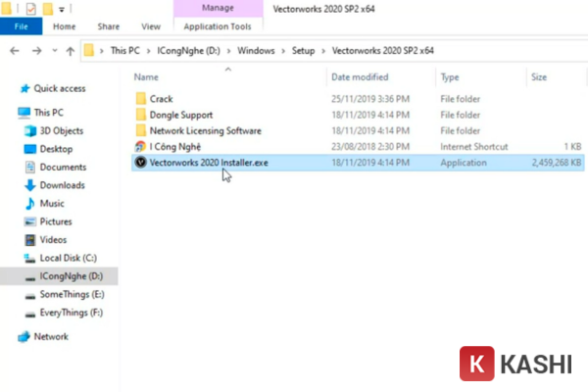Image resolution: width=588 pixels, height=392 pixels.
Task: Click the Network sidebar icon
Action: (24, 337)
